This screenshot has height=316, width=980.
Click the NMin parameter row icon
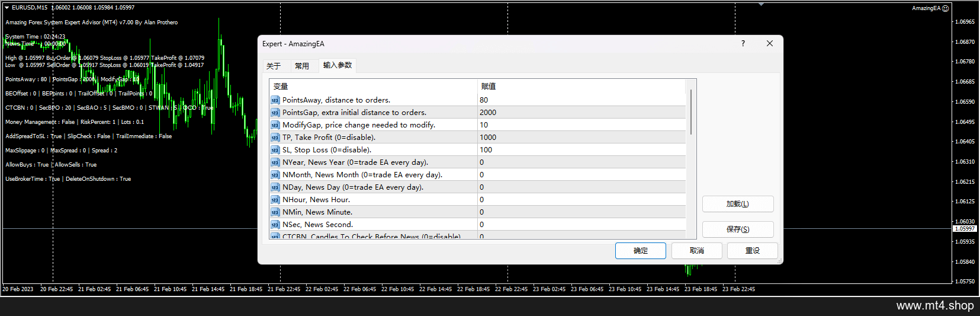275,212
